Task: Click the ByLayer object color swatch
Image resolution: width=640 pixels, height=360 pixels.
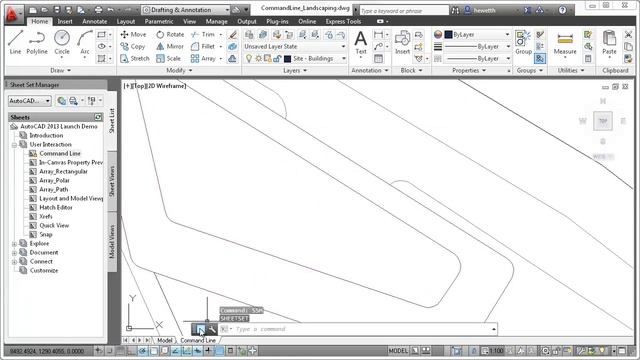Action: [x=448, y=35]
